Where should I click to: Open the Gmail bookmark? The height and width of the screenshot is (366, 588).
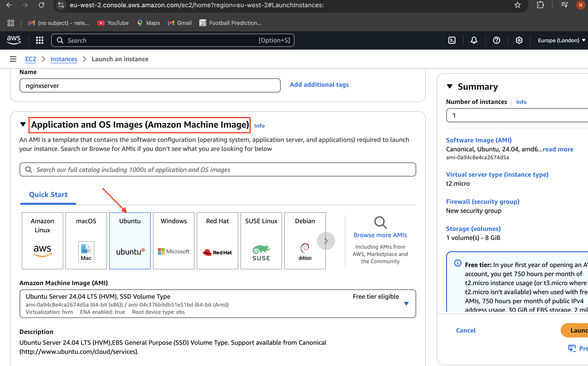pos(180,23)
